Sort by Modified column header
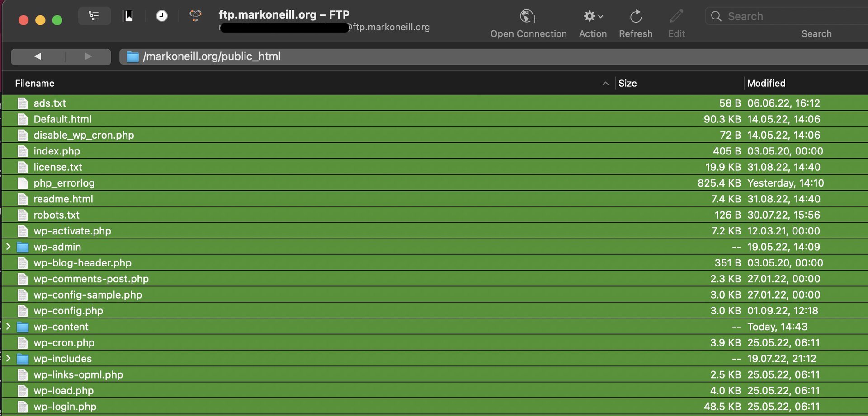The width and height of the screenshot is (868, 416). tap(766, 83)
